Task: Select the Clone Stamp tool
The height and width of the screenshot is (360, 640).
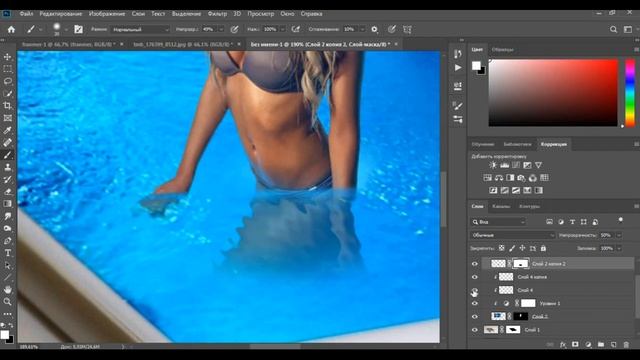Action: coord(7,167)
